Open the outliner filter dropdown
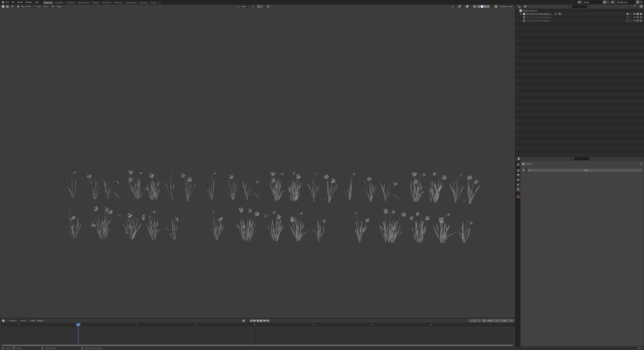644x350 pixels. [635, 7]
